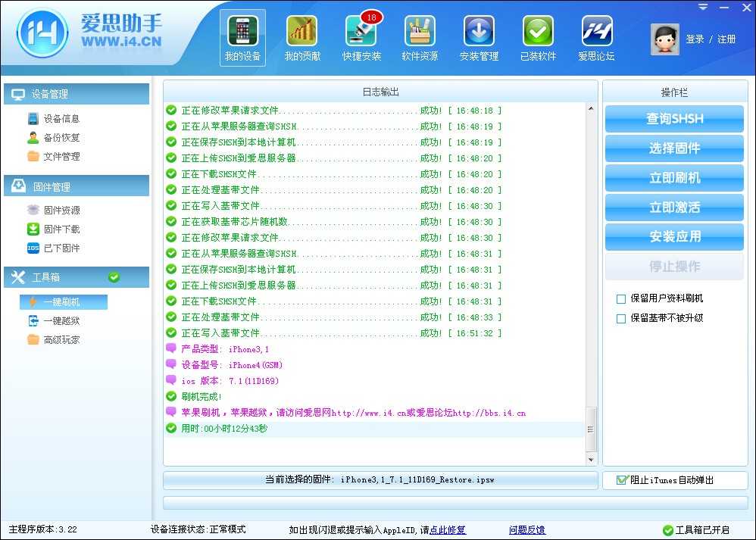Select 一键刷机 in the toolbox
Screen dimensions: 756x540
pos(63,302)
